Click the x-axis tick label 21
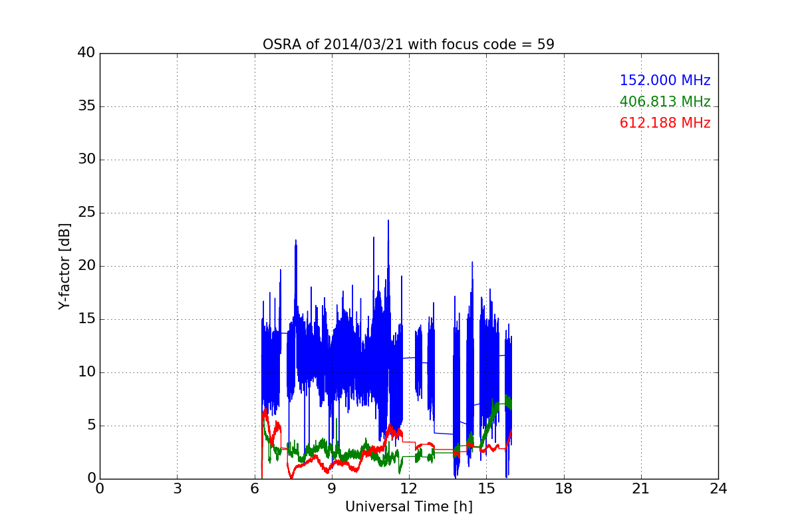This screenshot has width=798, height=532. coord(641,489)
